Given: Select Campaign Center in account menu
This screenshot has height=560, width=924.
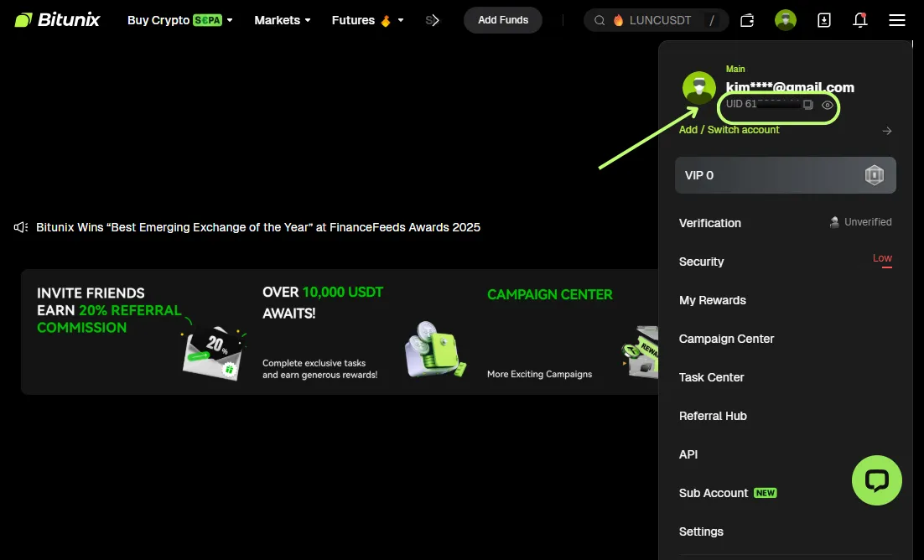Looking at the screenshot, I should point(726,339).
